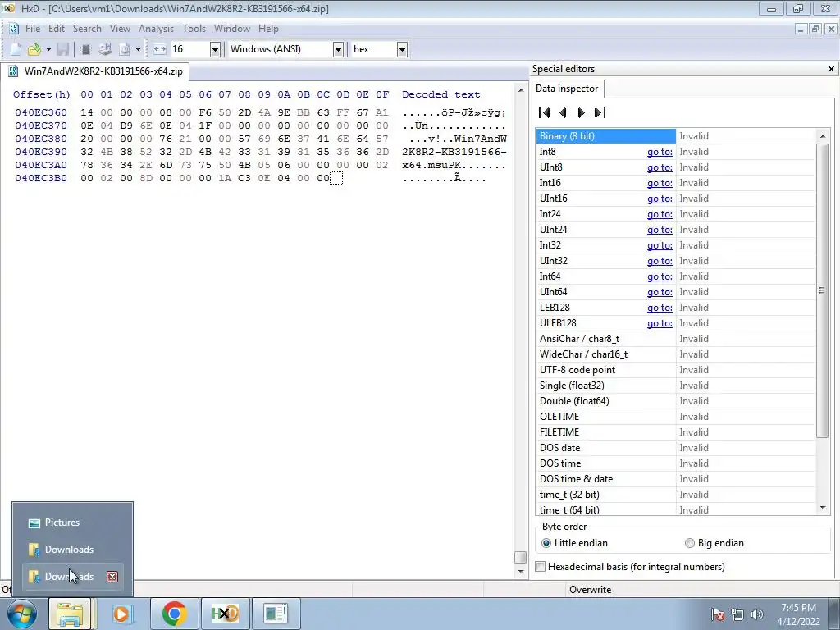Click the Windows Explorer taskbar icon

[71, 614]
